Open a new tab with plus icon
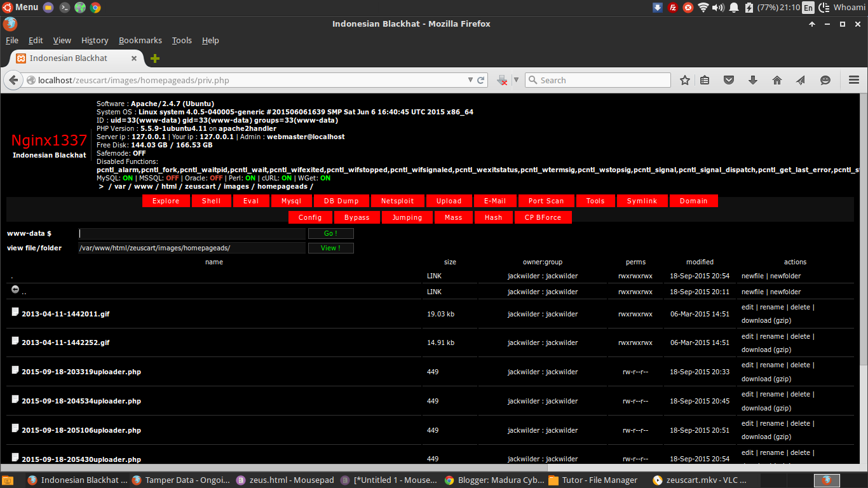868x488 pixels. click(x=155, y=58)
